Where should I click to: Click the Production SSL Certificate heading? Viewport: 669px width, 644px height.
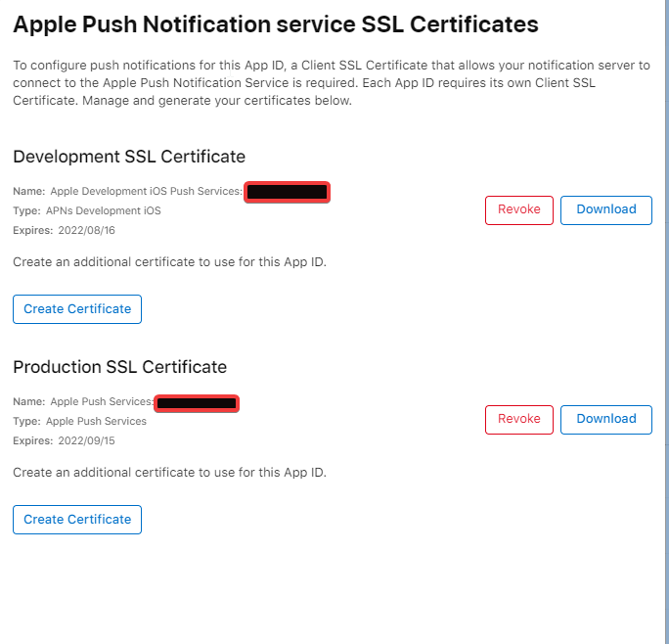point(119,367)
